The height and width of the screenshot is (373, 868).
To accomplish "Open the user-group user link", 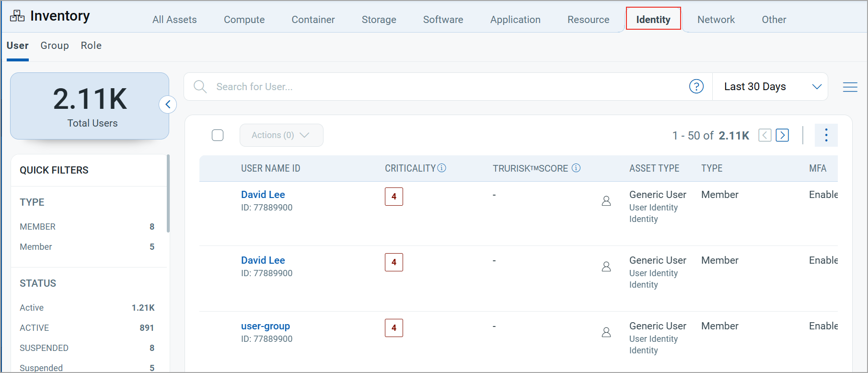I will point(265,326).
